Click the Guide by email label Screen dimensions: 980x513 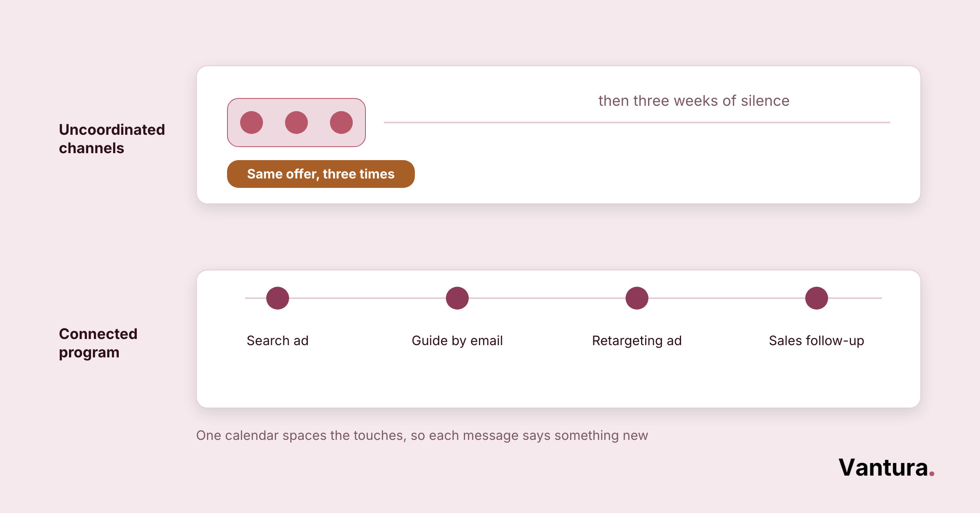[457, 341]
